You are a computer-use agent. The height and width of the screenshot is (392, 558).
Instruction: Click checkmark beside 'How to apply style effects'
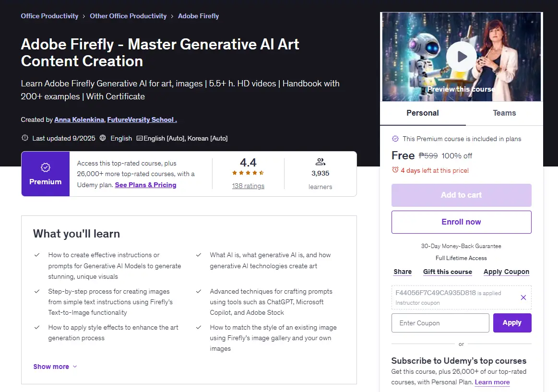[36, 327]
